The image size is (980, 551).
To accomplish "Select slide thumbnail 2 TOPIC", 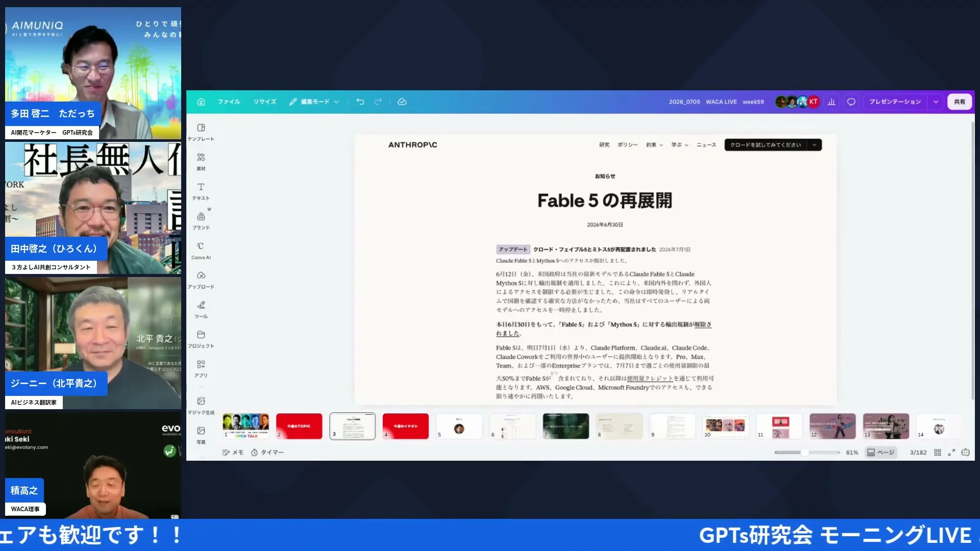I will click(x=299, y=426).
